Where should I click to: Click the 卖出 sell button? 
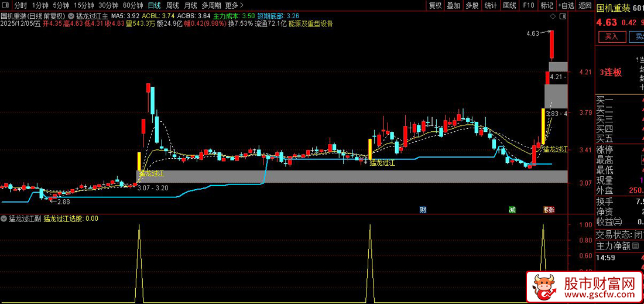(636, 36)
